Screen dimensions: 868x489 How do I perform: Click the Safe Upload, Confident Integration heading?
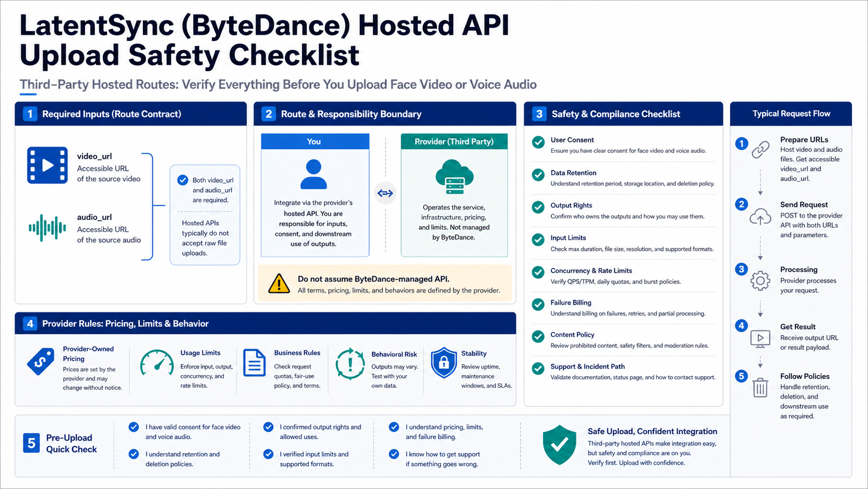point(653,431)
